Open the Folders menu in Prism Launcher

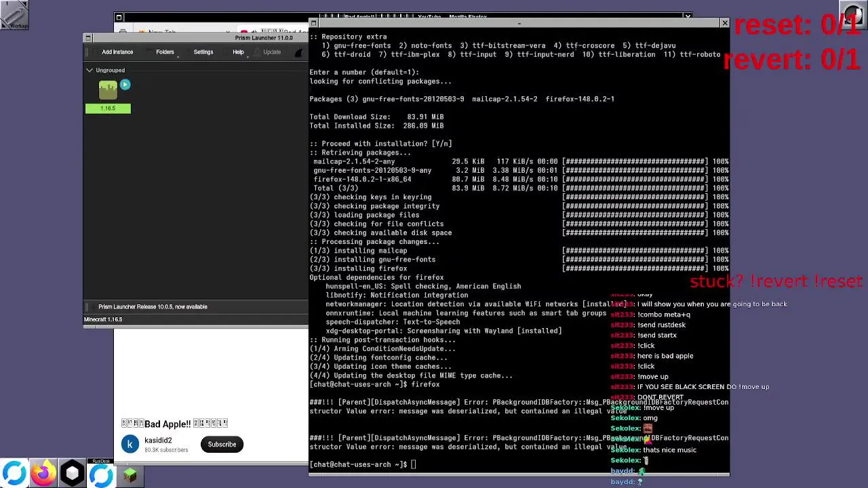(x=165, y=52)
